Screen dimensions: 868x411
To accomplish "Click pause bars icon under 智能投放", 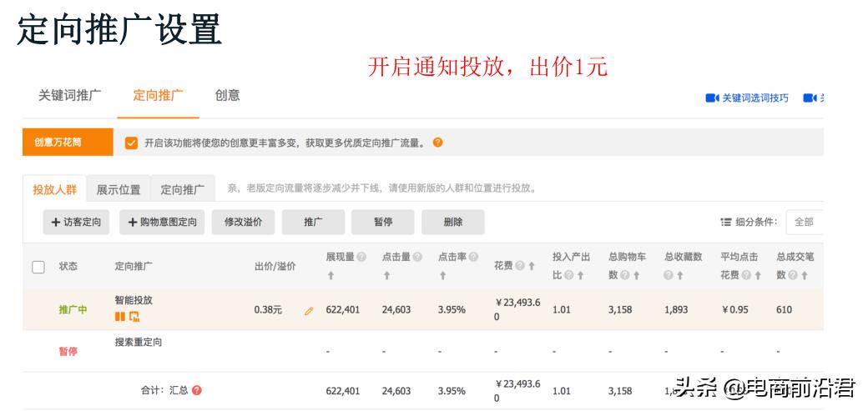I will (119, 317).
